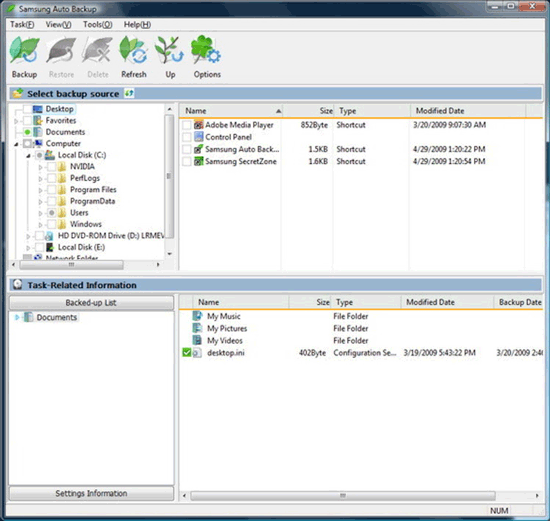
Task: Toggle the NVIDIA folder checkbox
Action: (52, 167)
